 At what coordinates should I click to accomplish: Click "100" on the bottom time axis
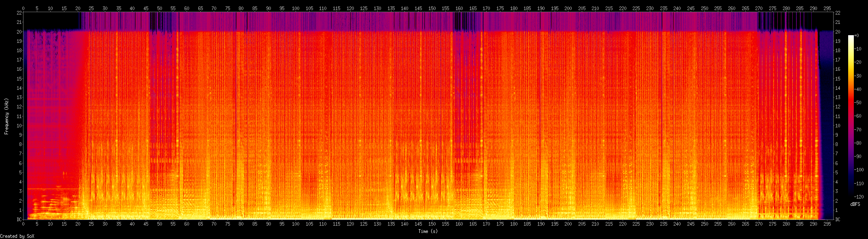tap(296, 224)
